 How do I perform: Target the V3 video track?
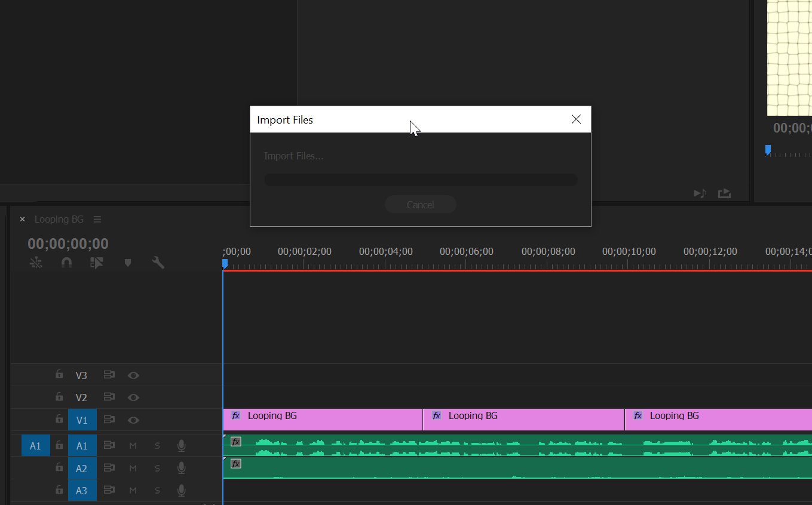pyautogui.click(x=81, y=375)
